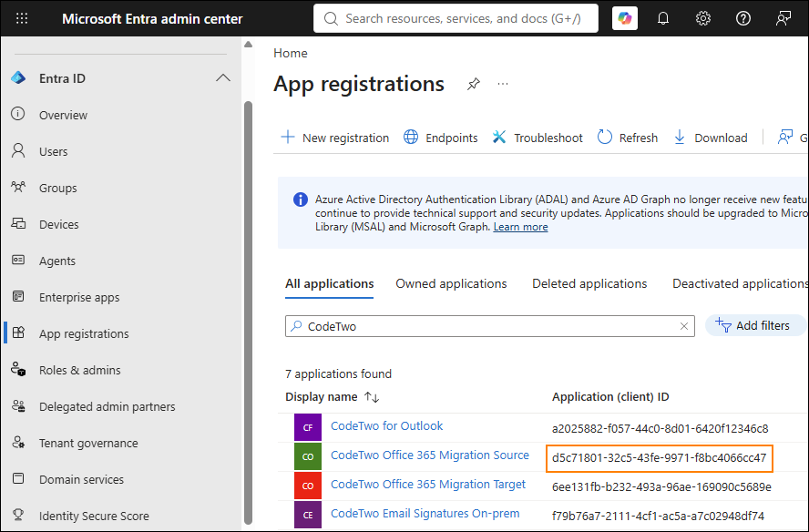Switch to the Owned applications tab
The width and height of the screenshot is (809, 532).
451,284
